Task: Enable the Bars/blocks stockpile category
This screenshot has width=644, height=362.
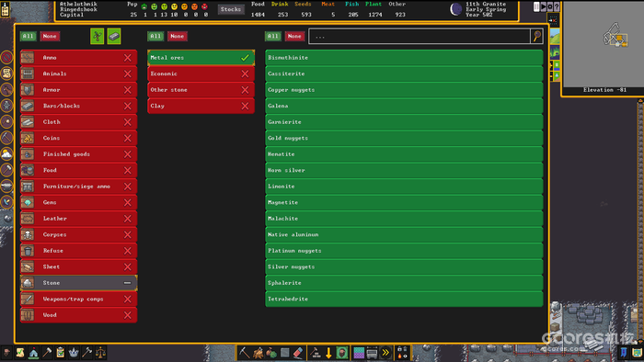Action: (x=78, y=106)
